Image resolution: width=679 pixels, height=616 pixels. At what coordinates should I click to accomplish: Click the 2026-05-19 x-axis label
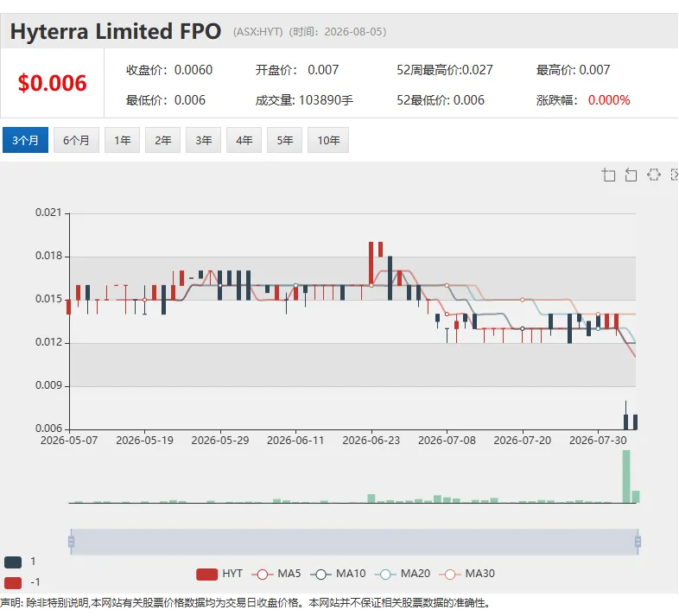point(144,441)
